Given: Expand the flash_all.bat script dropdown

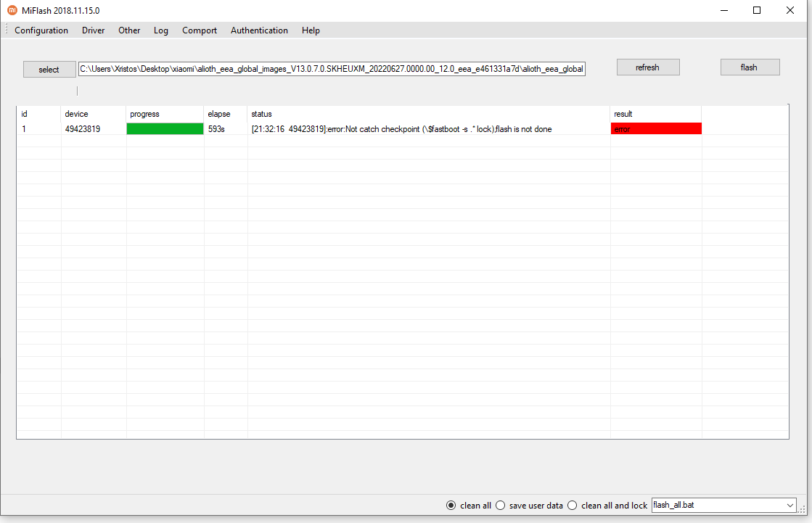Looking at the screenshot, I should [x=790, y=505].
